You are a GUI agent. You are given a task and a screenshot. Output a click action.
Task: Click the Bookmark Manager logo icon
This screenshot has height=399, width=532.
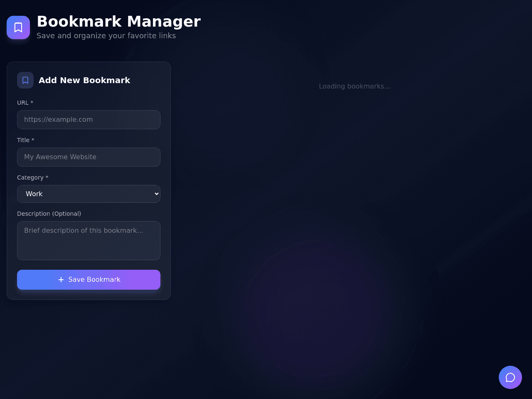(18, 27)
